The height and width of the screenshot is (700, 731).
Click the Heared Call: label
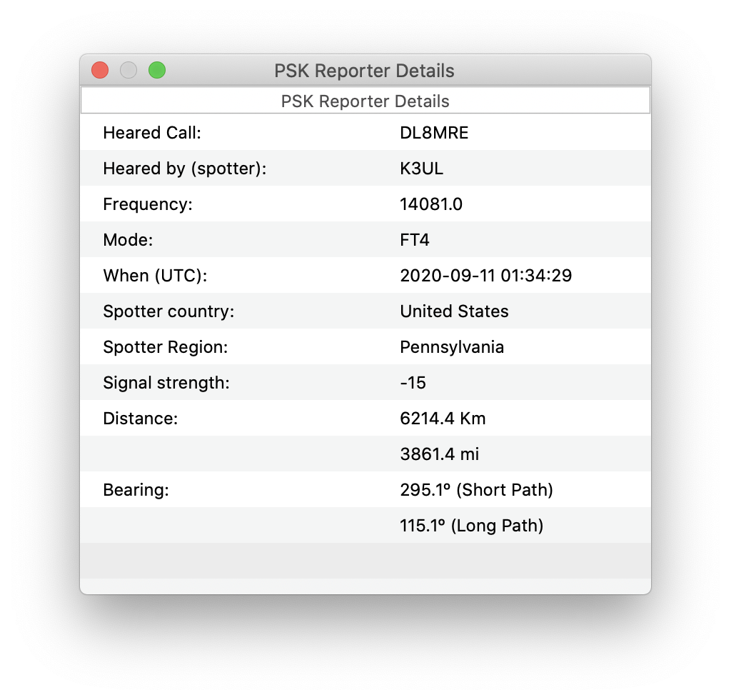tap(152, 133)
